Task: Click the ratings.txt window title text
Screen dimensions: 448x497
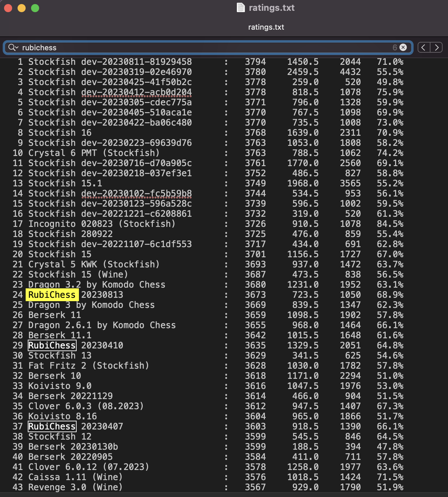Action: [272, 7]
